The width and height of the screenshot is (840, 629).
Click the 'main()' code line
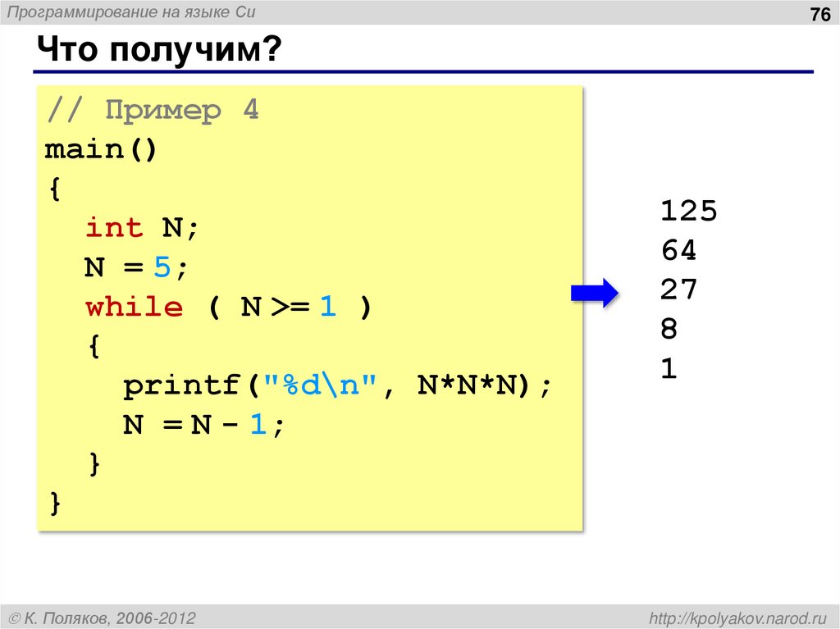[x=101, y=149]
